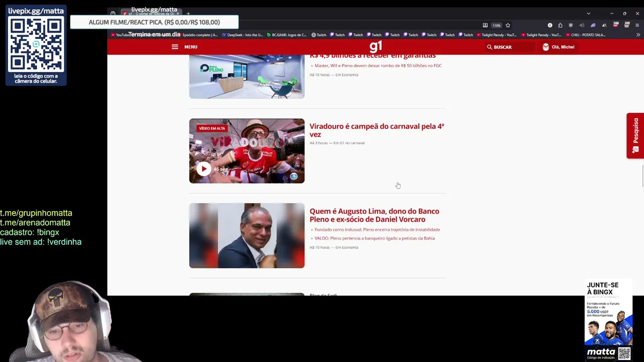The height and width of the screenshot is (362, 644).
Task: Open the R$ 4,9 bilhões a receber headline
Action: point(372,56)
